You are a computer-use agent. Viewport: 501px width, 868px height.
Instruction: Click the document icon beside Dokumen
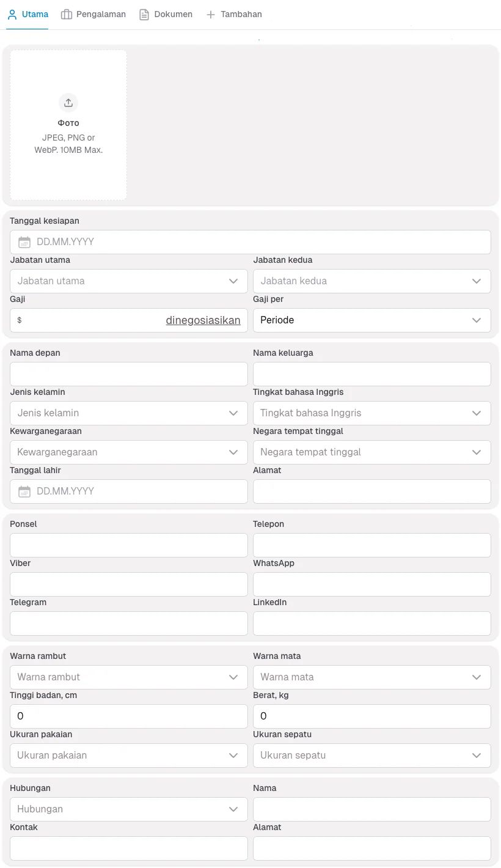point(145,13)
